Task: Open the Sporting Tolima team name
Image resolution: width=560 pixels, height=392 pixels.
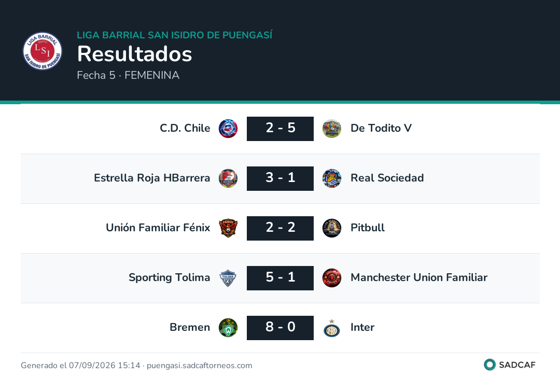Action: pyautogui.click(x=169, y=278)
